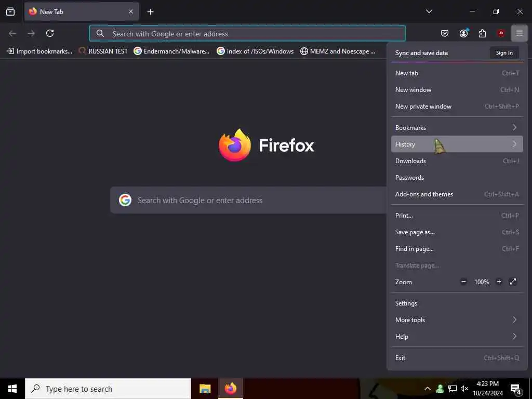Click the muted volume tray icon
The height and width of the screenshot is (399, 532).
tap(464, 389)
